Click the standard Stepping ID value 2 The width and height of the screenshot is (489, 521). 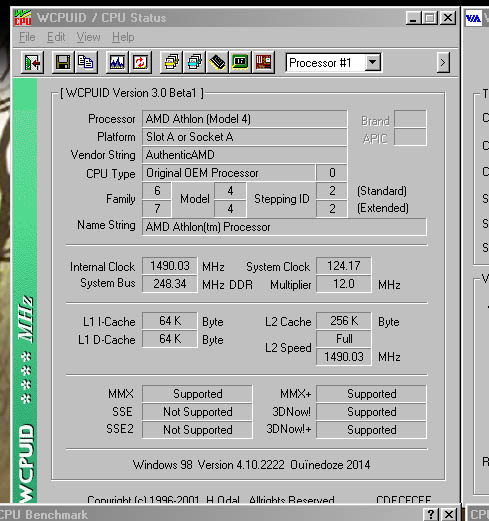click(x=332, y=191)
